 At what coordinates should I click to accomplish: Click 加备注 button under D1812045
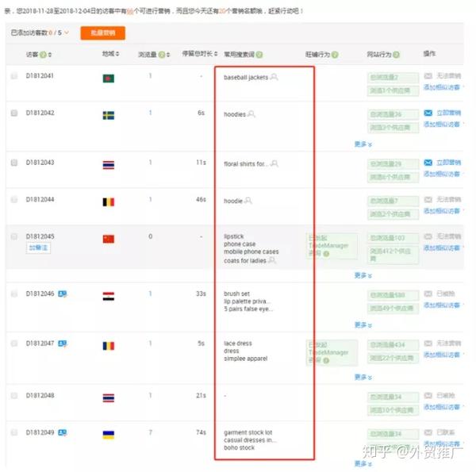coord(38,248)
